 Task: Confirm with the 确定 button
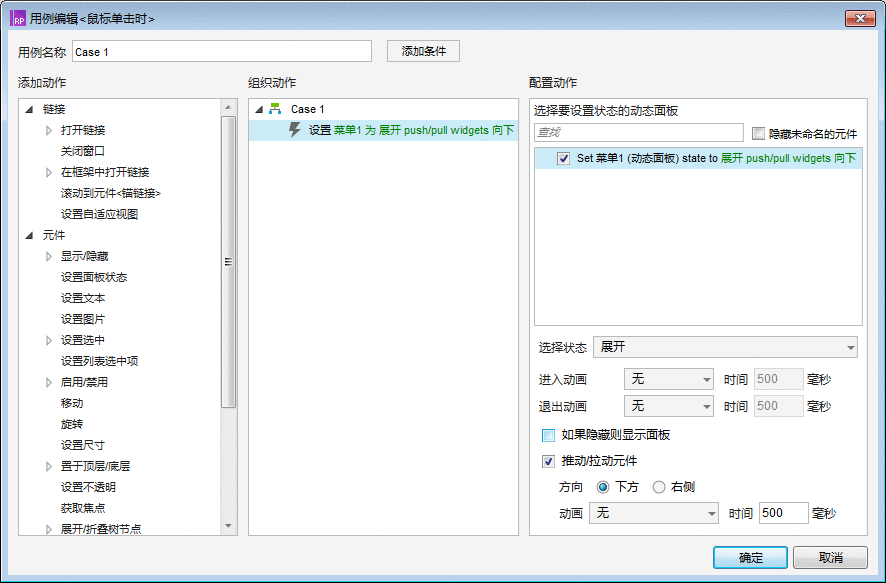click(750, 558)
